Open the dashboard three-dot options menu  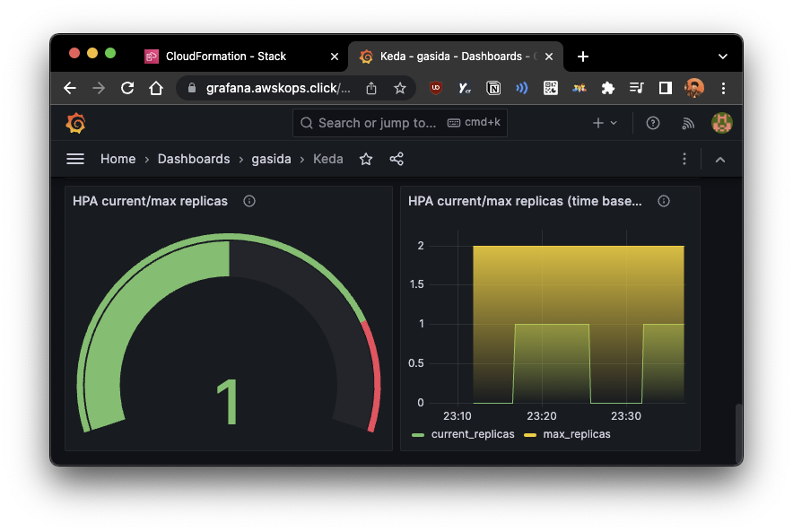[684, 160]
